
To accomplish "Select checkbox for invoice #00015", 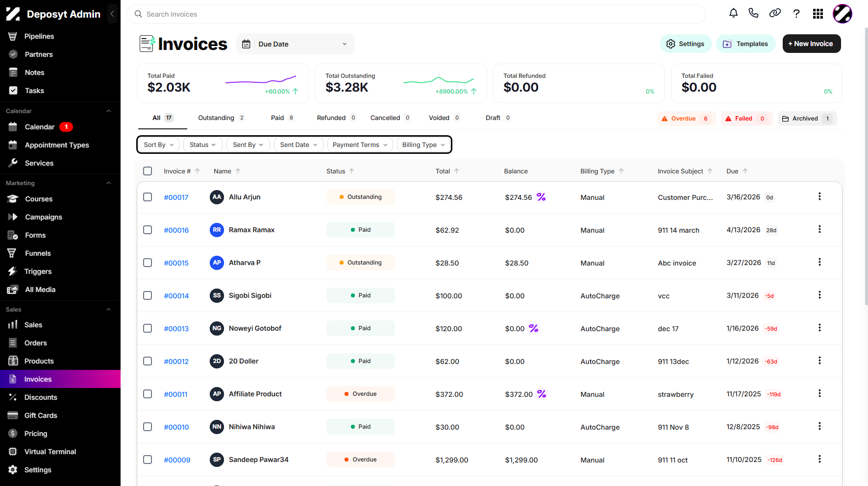I will point(148,263).
